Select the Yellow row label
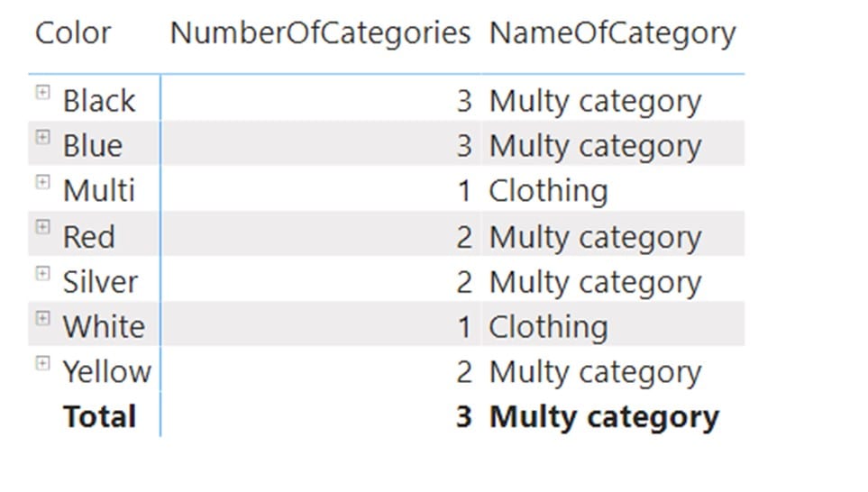 click(107, 371)
